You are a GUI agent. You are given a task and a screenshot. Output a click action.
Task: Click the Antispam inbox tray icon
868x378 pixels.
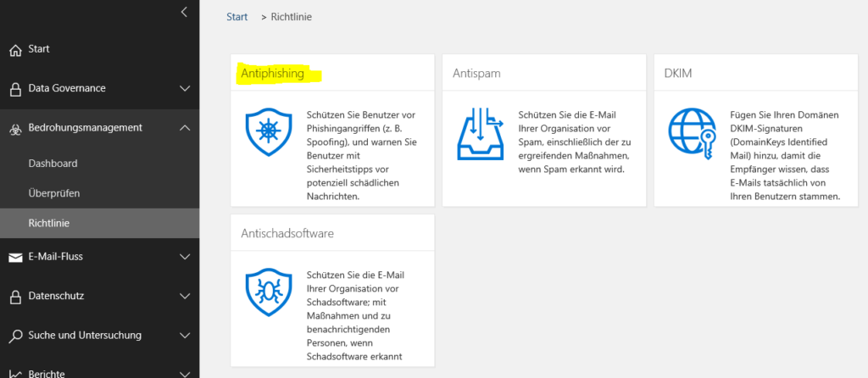click(480, 133)
